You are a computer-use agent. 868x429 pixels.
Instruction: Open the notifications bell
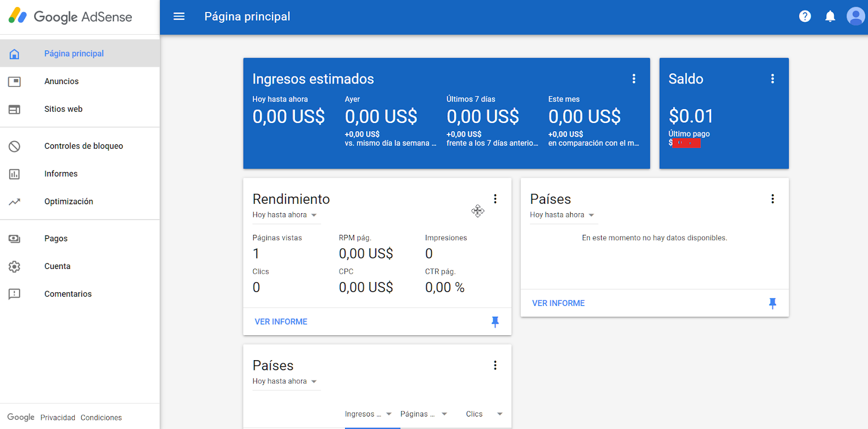click(x=830, y=16)
